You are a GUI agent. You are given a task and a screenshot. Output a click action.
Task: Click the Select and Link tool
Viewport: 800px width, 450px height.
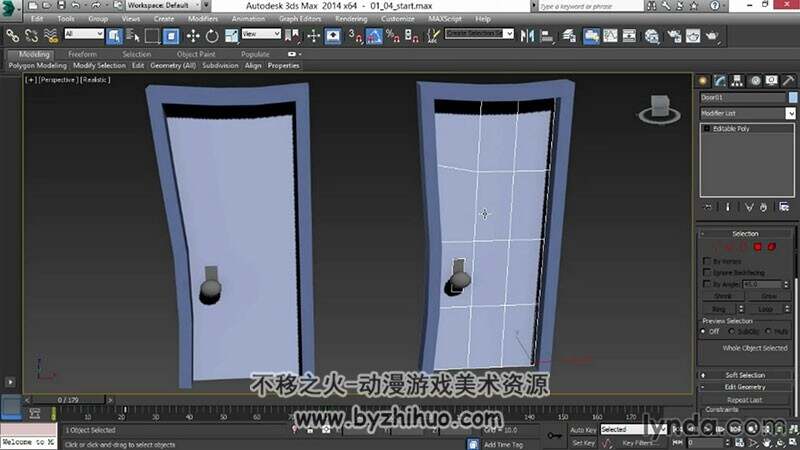tap(13, 36)
